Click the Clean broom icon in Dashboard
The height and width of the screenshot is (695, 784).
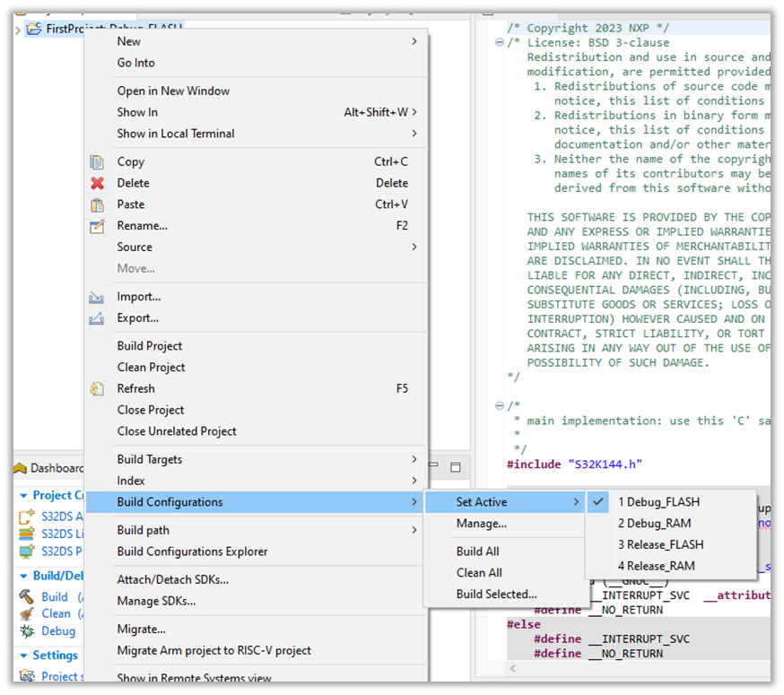(26, 613)
